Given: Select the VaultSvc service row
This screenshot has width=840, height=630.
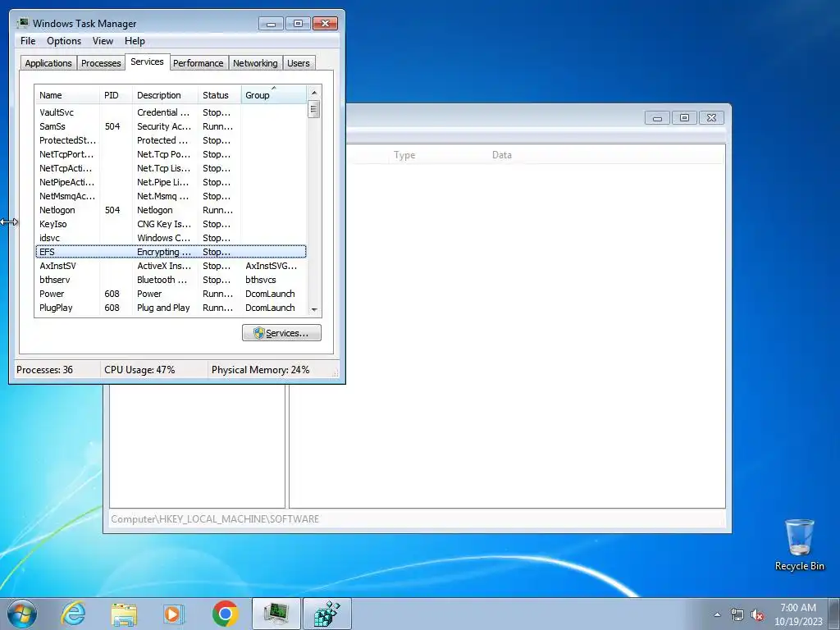Looking at the screenshot, I should [x=171, y=112].
